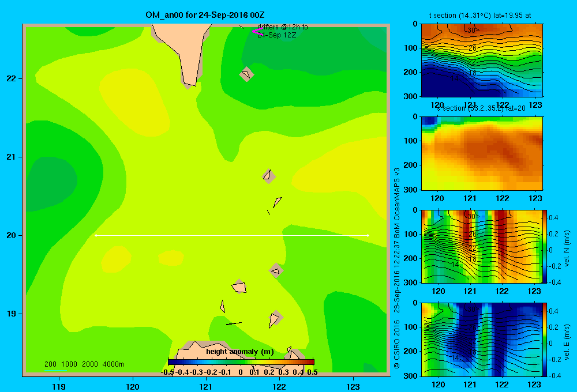
Task: Click the 0.4 tick on the vel. N scale
Action: [553, 218]
